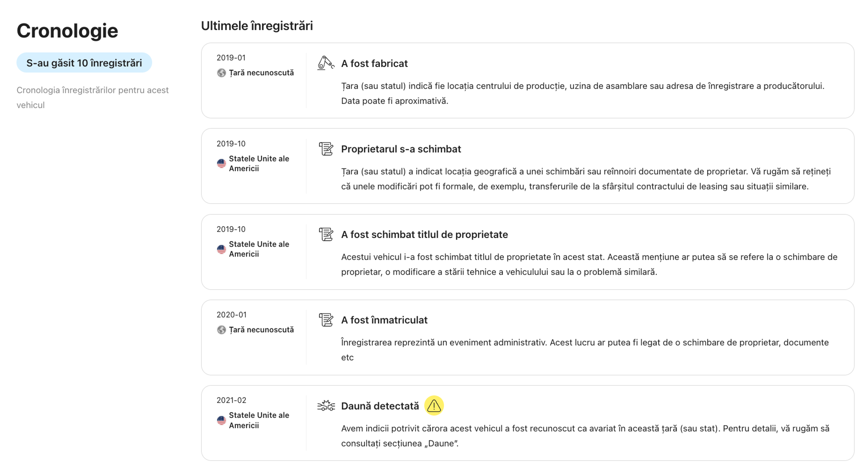Click the car crash damage icon

tap(326, 405)
